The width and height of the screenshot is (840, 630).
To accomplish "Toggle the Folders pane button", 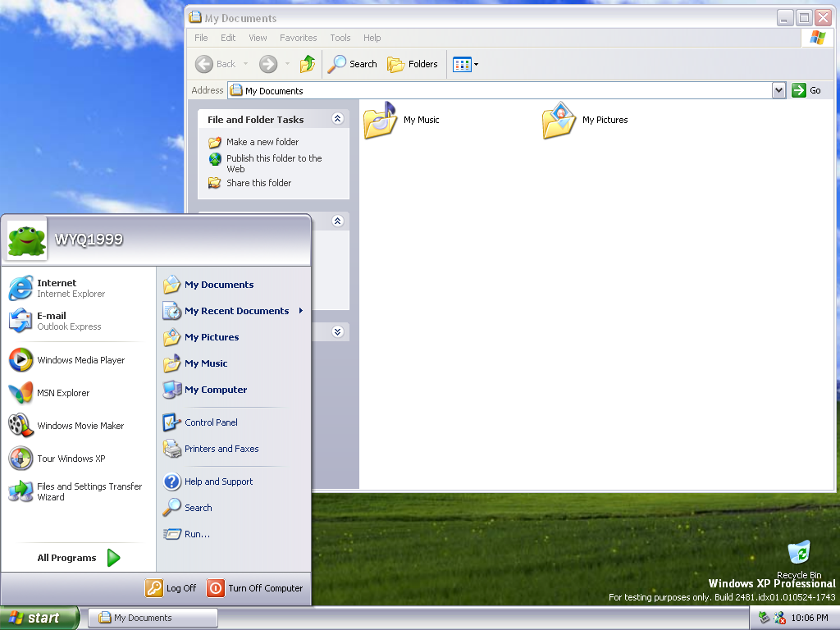I will (x=413, y=64).
